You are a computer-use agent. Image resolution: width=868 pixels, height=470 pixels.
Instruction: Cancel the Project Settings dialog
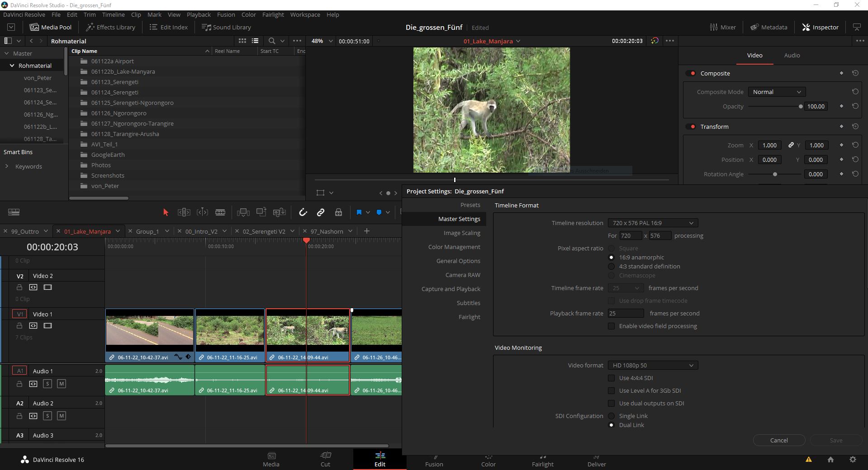pos(779,440)
